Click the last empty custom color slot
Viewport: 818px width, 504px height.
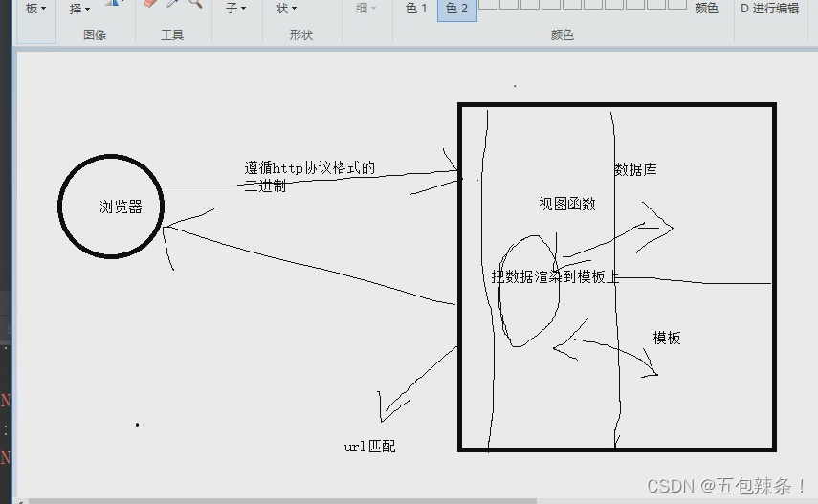click(677, 4)
